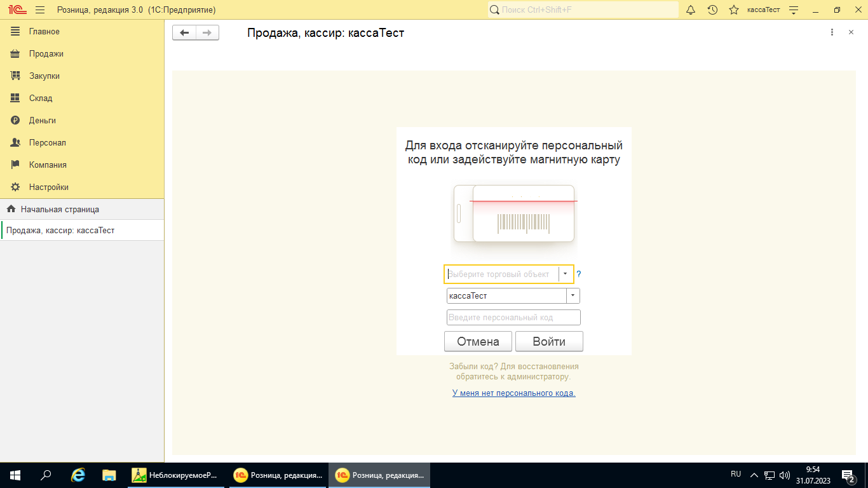This screenshot has height=488, width=868.
Task: Open the three-dot more options menu
Action: (832, 32)
